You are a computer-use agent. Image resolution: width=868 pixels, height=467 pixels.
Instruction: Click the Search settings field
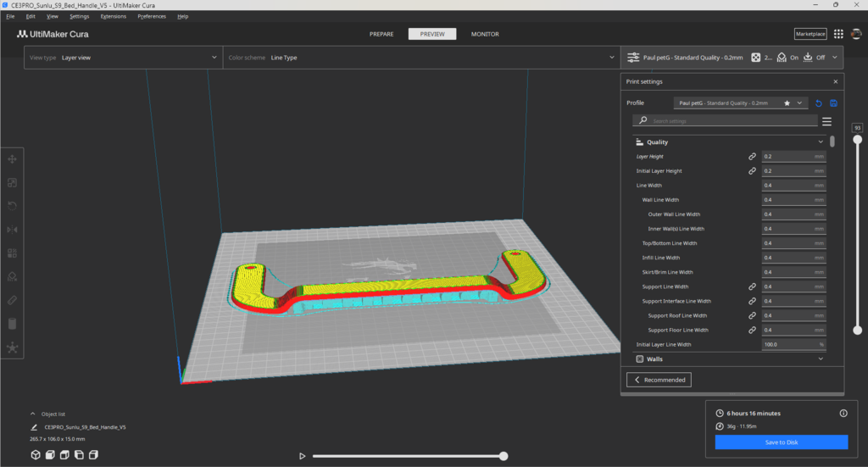pos(726,120)
